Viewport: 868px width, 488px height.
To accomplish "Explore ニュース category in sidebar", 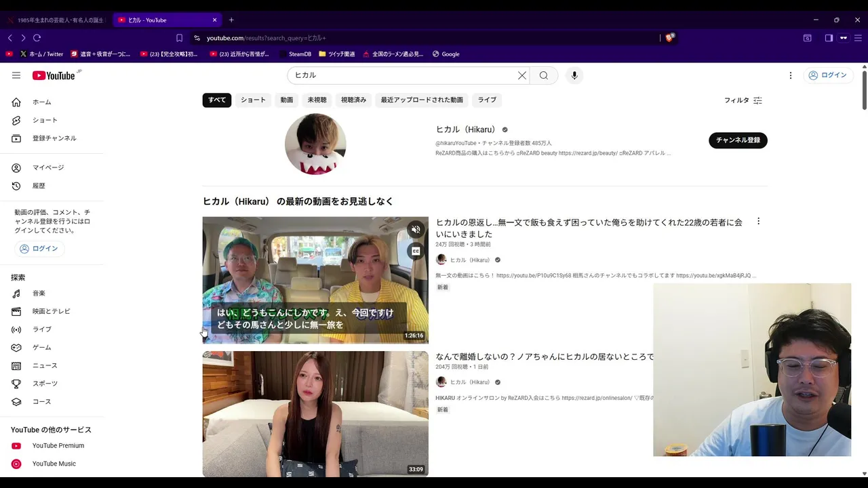I will [x=52, y=365].
